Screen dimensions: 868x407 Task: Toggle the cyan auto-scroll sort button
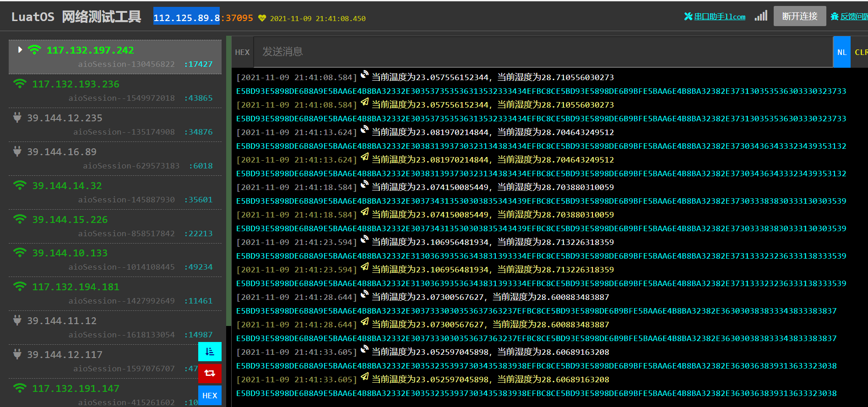[x=210, y=352]
